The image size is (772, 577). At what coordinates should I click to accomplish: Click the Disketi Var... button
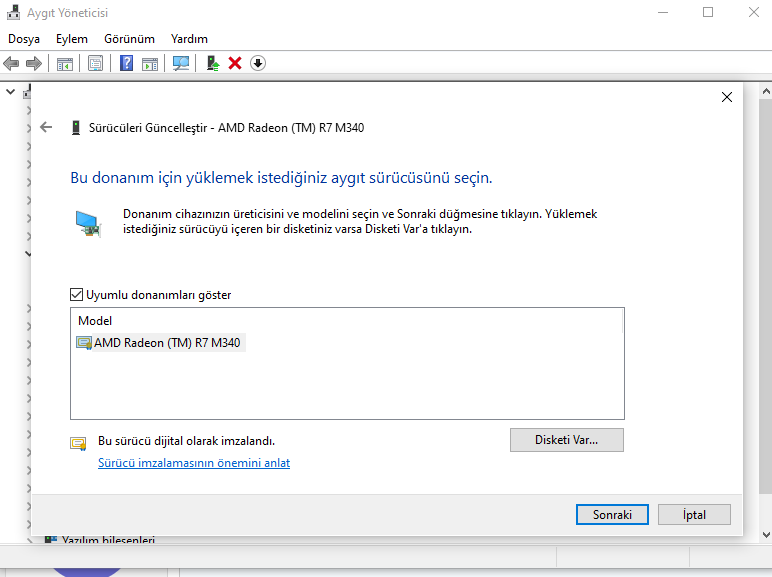567,440
